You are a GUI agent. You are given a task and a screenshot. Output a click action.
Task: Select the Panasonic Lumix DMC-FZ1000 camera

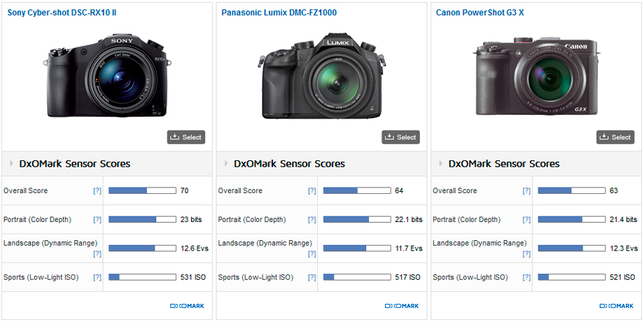401,137
